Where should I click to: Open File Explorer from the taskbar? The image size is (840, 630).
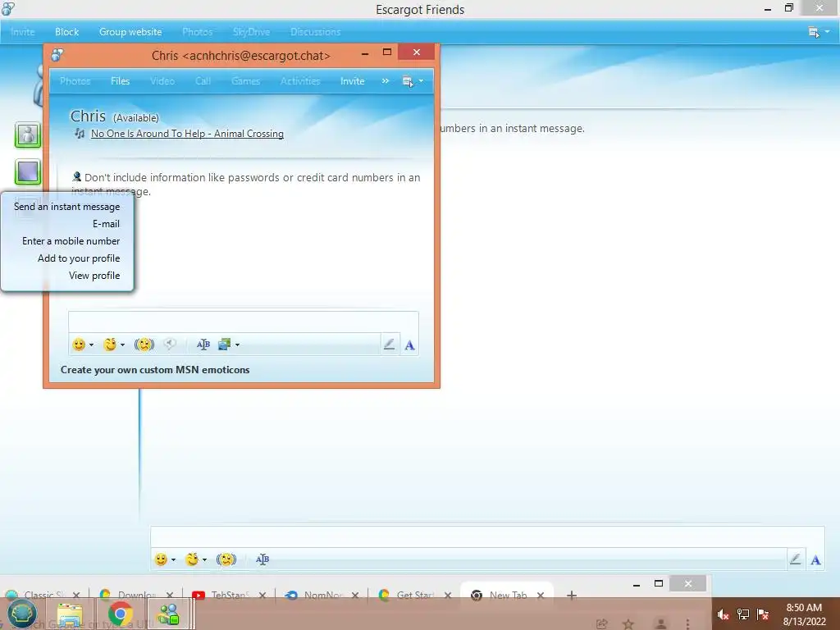pos(70,614)
